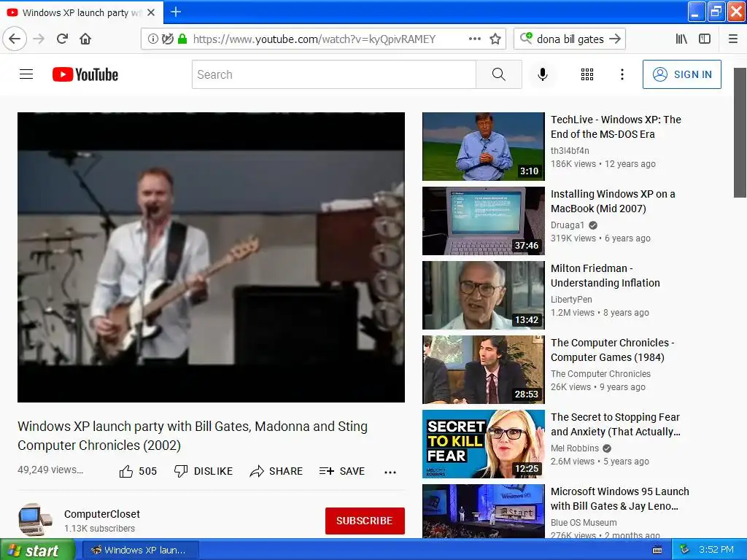Open the Firefox hamburger menu
The height and width of the screenshot is (560, 747).
pos(733,39)
